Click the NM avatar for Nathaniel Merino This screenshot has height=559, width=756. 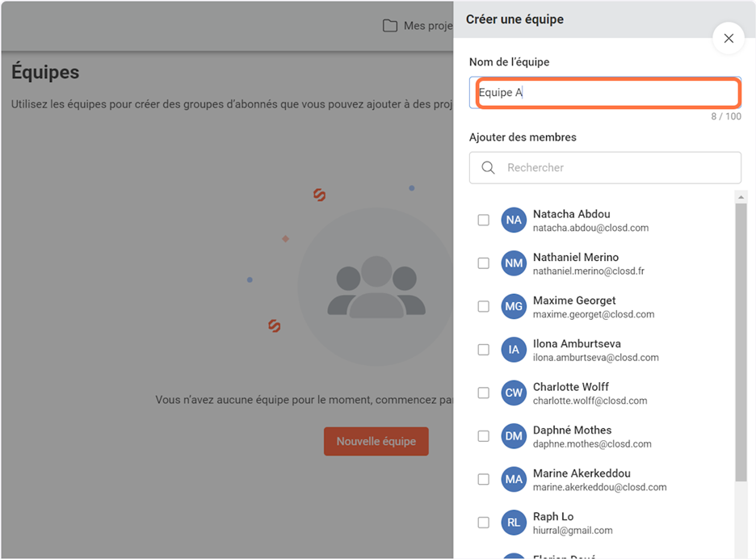click(x=514, y=263)
